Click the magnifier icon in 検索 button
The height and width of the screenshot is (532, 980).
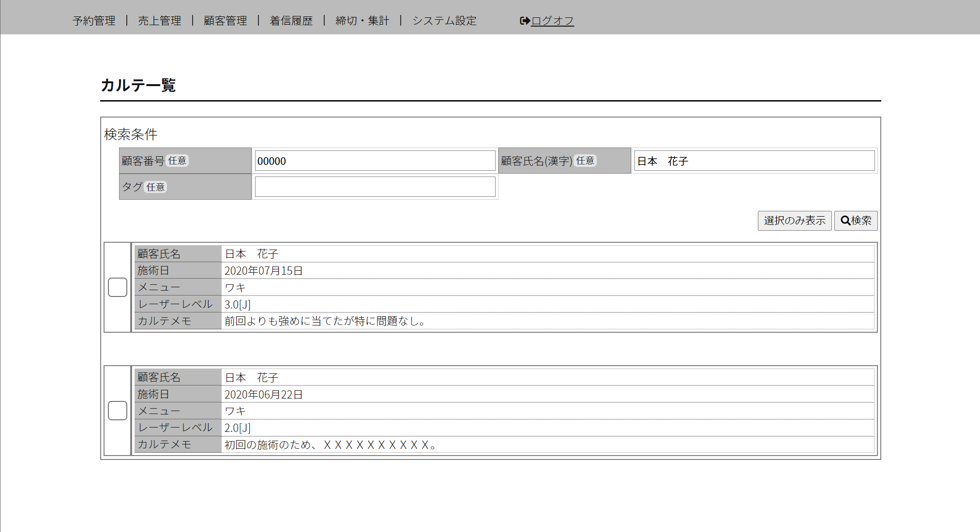point(845,221)
